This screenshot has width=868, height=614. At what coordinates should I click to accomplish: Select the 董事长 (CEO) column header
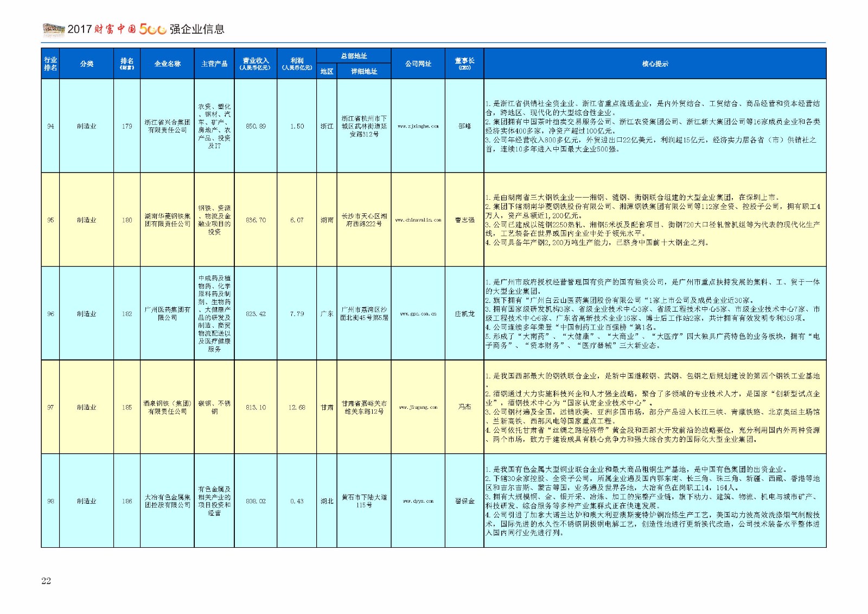tap(464, 64)
